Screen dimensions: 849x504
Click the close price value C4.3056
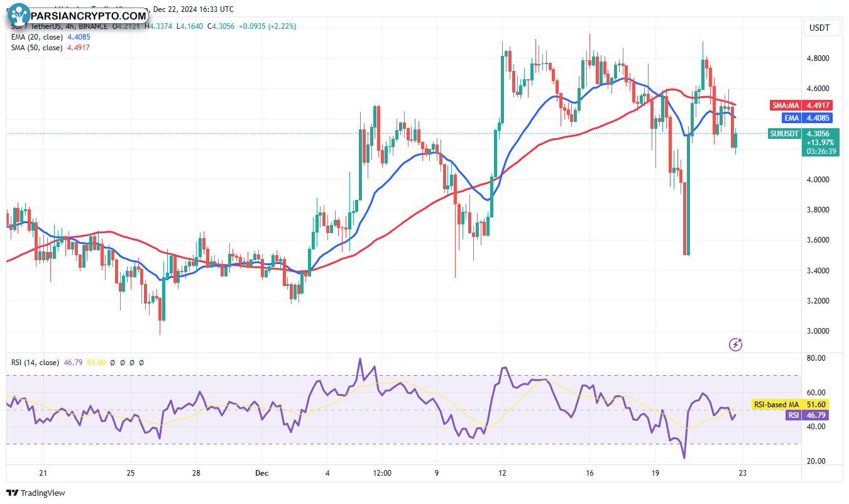pos(222,26)
